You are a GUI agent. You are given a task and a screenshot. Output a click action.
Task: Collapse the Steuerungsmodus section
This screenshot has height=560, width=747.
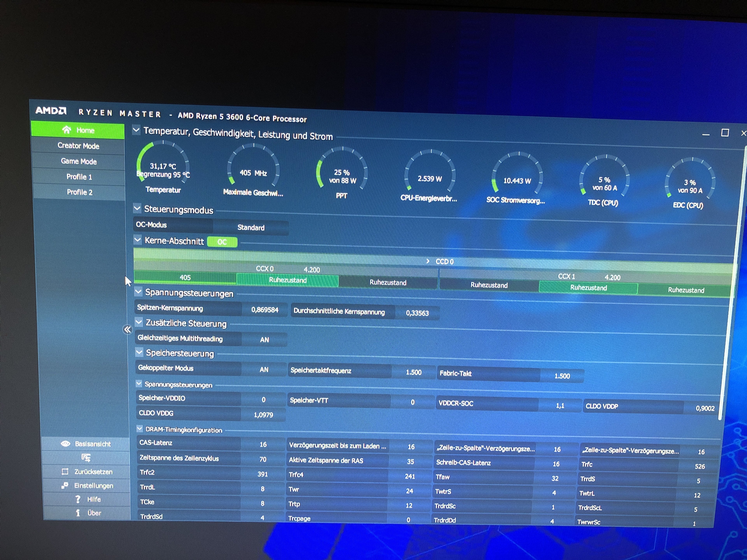point(137,208)
